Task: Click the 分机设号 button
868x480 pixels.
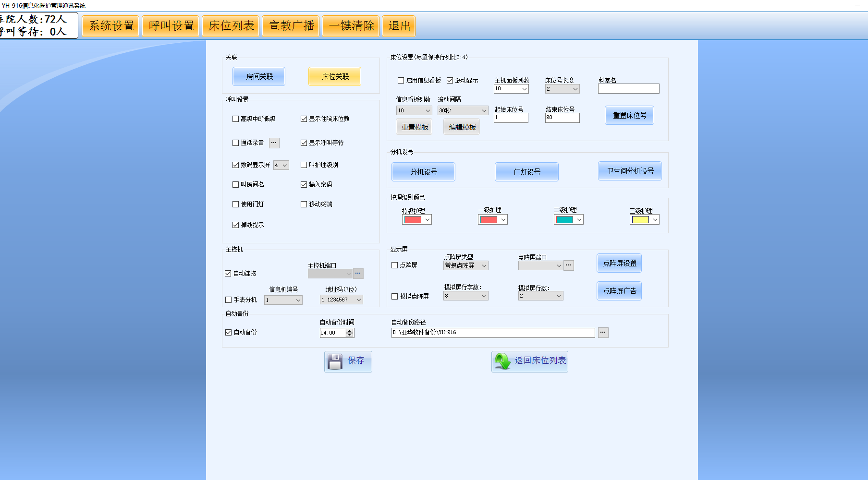Action: click(423, 172)
